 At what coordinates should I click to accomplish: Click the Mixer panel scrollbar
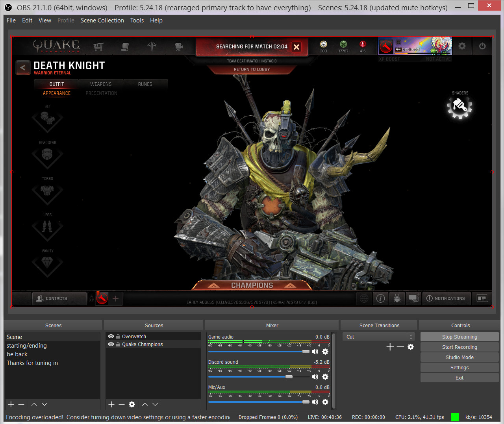coord(334,370)
